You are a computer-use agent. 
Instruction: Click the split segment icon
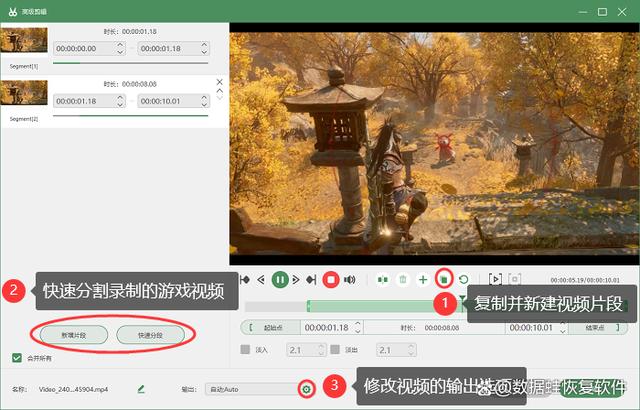382,280
